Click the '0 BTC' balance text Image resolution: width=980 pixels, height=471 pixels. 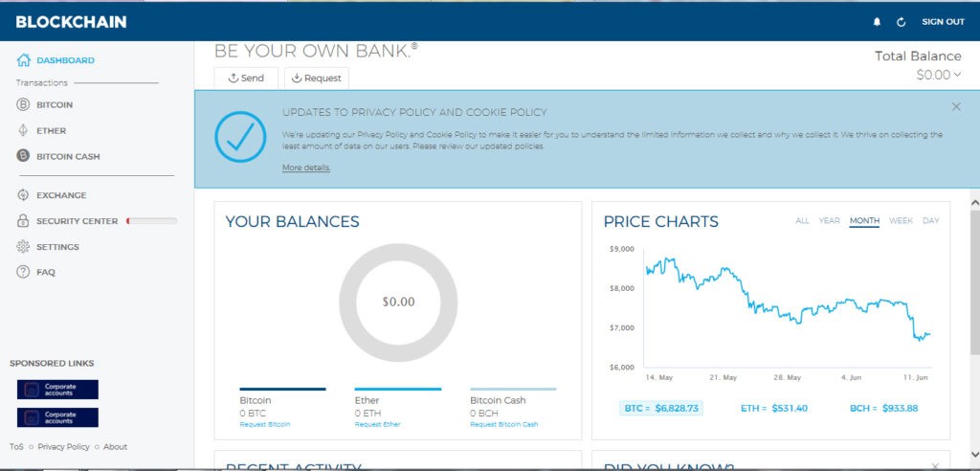click(x=253, y=414)
